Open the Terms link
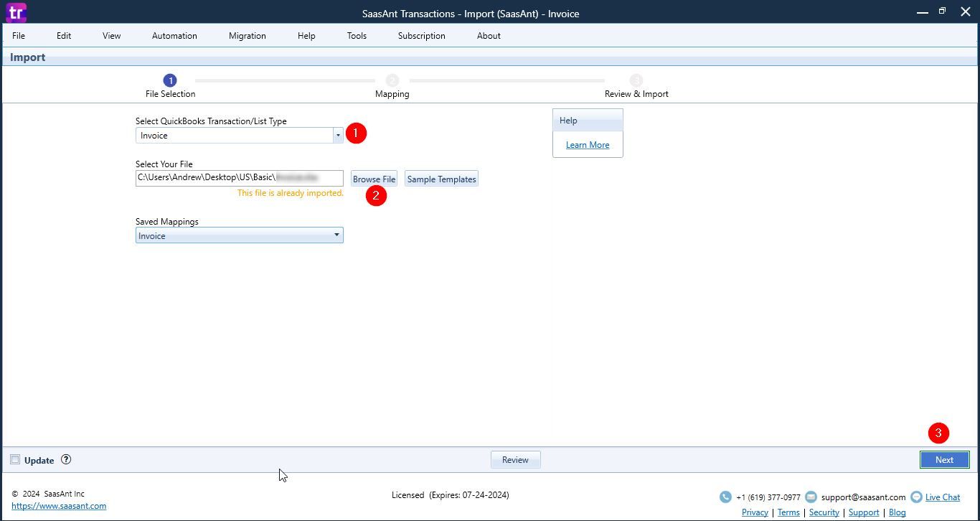980x521 pixels. pos(788,512)
